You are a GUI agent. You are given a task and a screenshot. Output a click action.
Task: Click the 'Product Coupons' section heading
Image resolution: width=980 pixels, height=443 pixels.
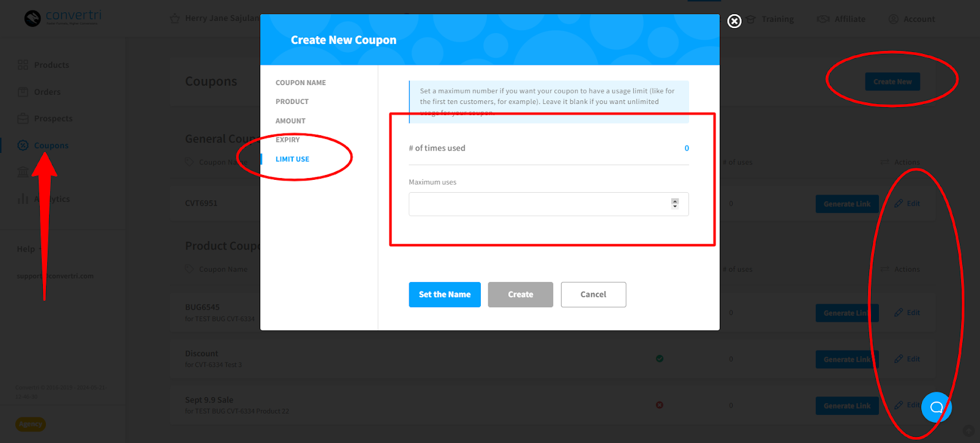pos(223,246)
